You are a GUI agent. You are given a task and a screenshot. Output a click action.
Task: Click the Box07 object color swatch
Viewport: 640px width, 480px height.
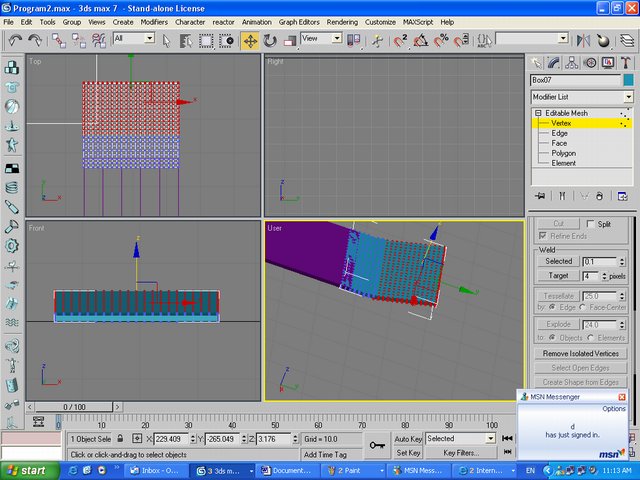628,80
